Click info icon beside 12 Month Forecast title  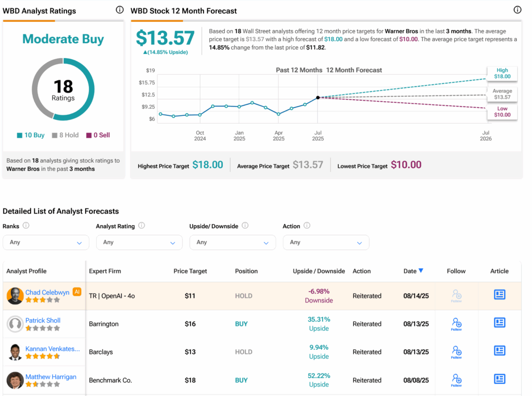coord(517,10)
